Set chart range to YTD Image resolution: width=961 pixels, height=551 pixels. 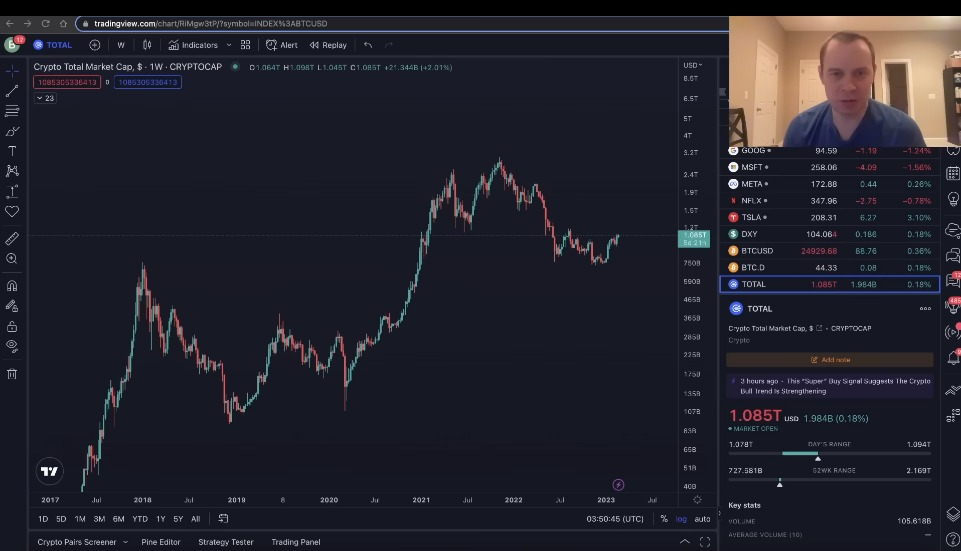[140, 519]
